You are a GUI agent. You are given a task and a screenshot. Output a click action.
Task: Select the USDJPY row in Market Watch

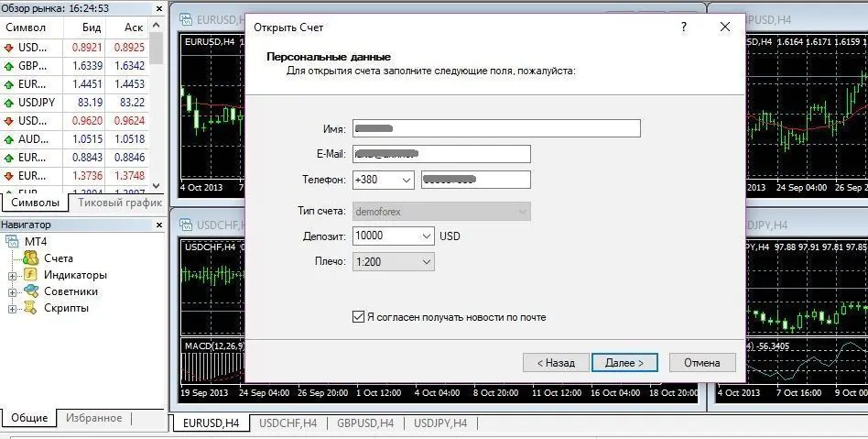pyautogui.click(x=75, y=103)
